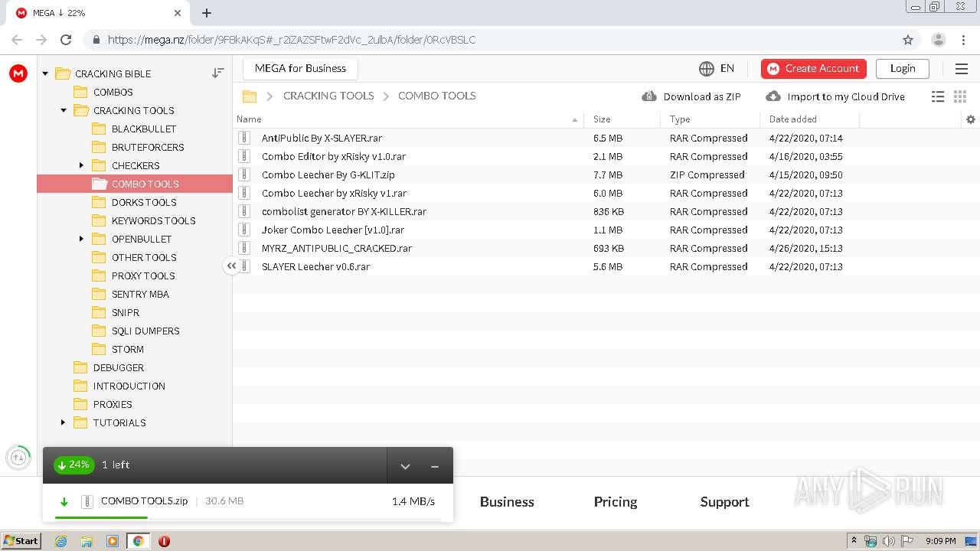Switch to thumbnail grid view

pyautogui.click(x=960, y=96)
